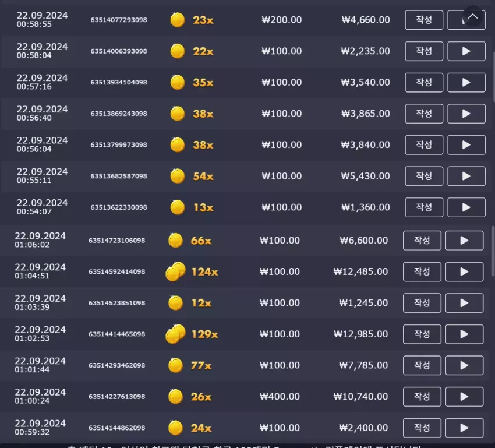Play the replay for the 12x win

[464, 303]
